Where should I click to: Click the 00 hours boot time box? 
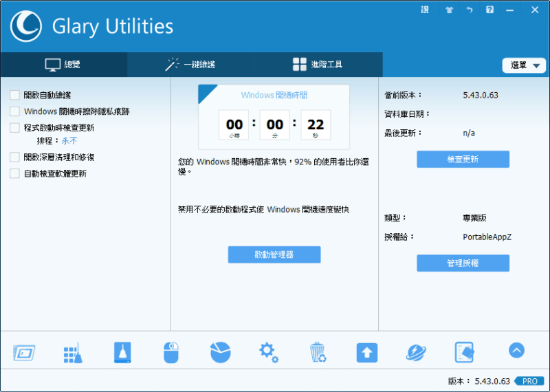click(x=234, y=125)
